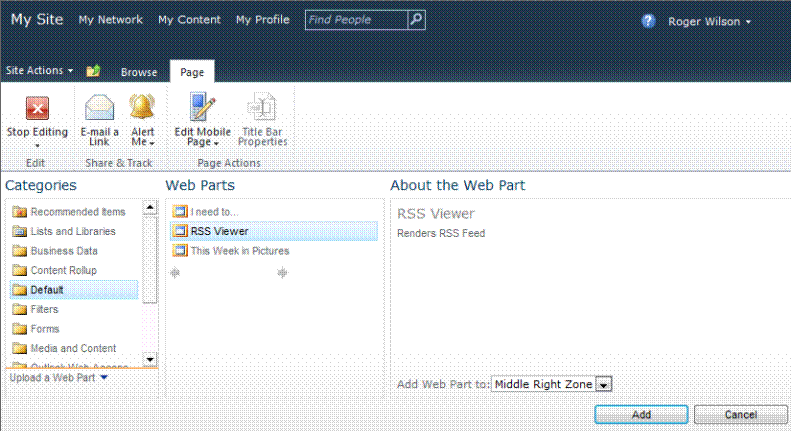Expand Upload a Web Part
This screenshot has height=432, width=793.
click(59, 377)
